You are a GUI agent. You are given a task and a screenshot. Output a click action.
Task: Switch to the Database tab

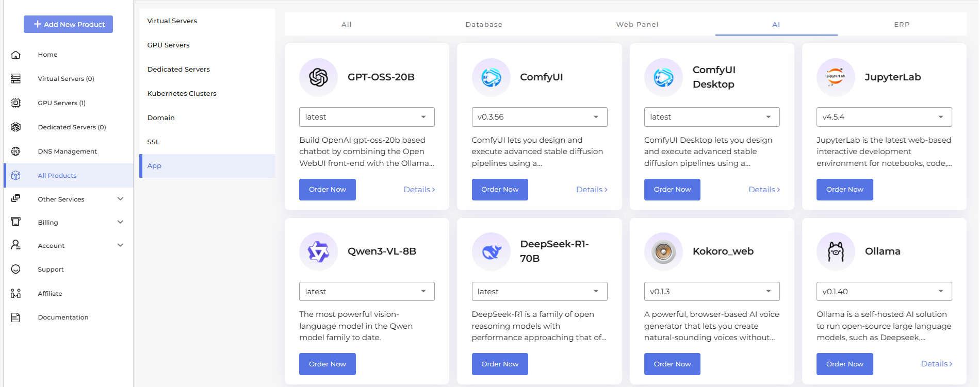pos(484,24)
